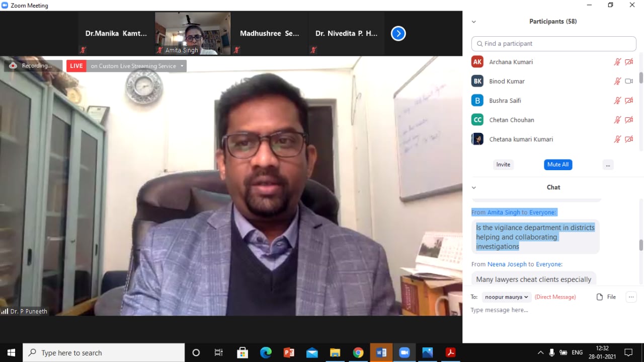644x362 pixels.
Task: Open PowerPoint from the taskbar
Action: [289, 352]
